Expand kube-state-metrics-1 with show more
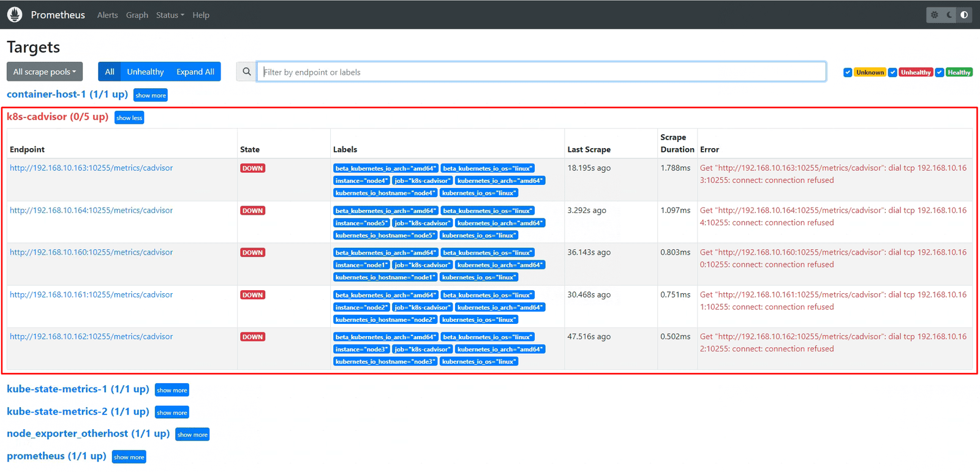980x472 pixels. [x=172, y=390]
